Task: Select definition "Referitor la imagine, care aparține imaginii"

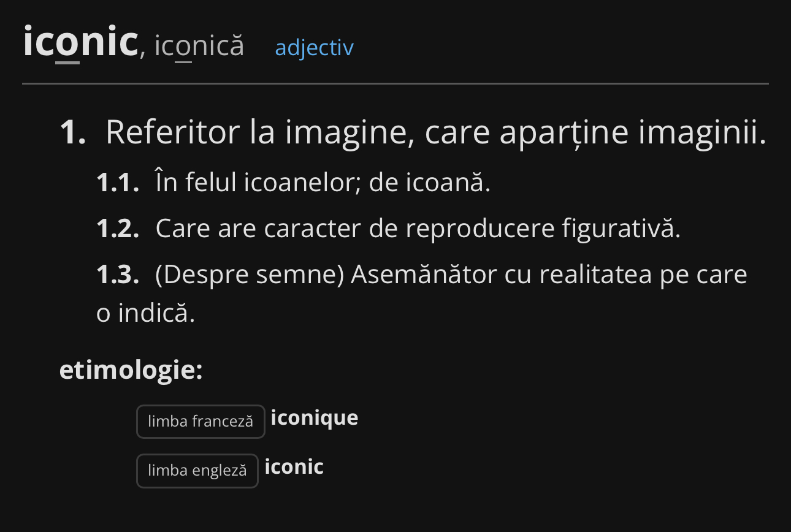Action: [x=436, y=132]
